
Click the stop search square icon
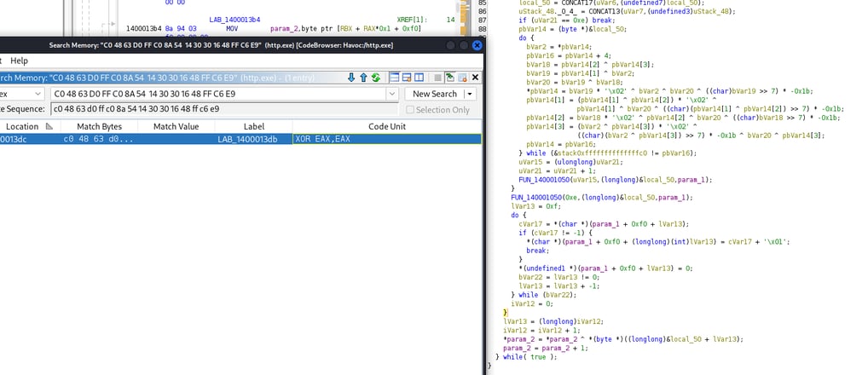[437, 78]
